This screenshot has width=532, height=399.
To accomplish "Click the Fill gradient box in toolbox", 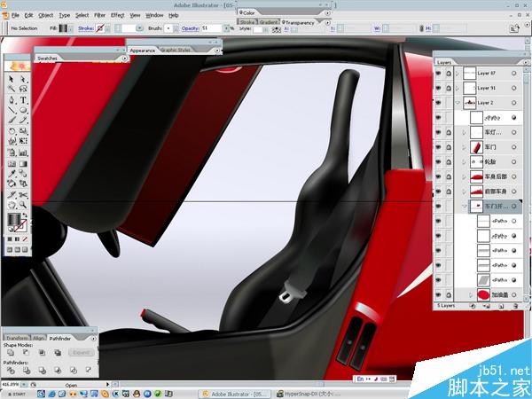I will point(13,220).
